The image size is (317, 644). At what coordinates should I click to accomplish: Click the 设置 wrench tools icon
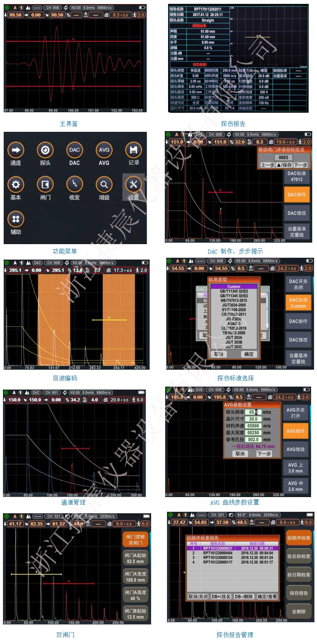[x=133, y=185]
